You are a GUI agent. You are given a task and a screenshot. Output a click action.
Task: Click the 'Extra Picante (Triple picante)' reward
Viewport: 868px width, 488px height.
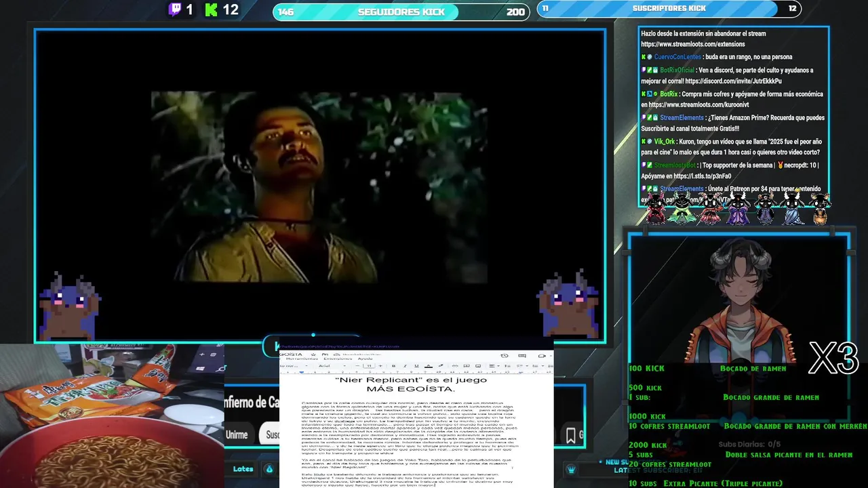pos(723,483)
